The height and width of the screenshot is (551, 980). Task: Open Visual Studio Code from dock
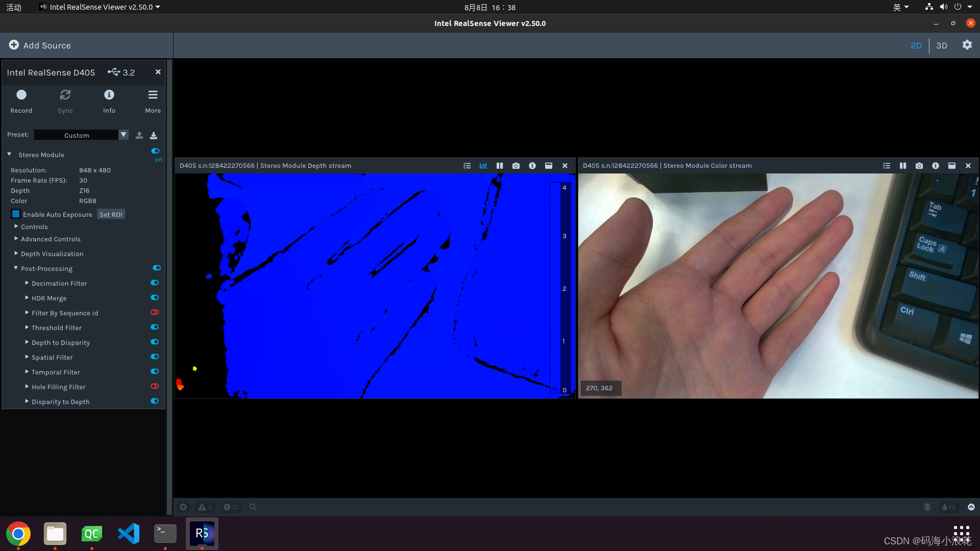(x=129, y=534)
